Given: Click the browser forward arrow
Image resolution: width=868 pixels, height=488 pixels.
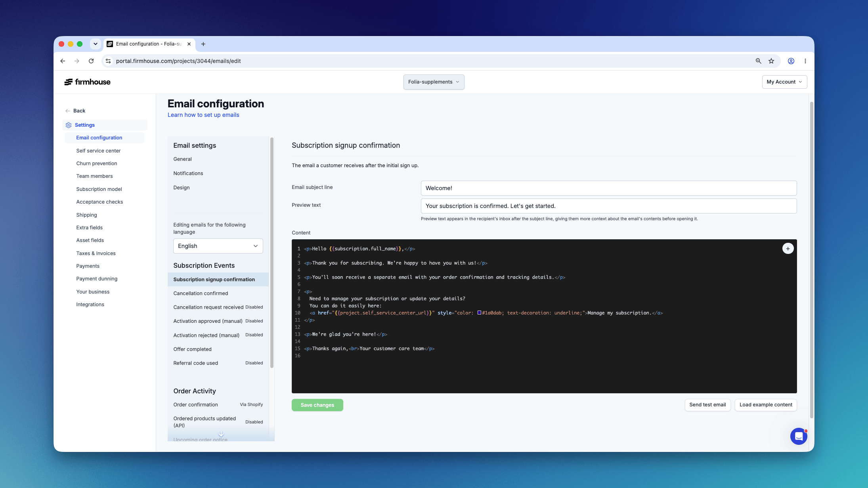Looking at the screenshot, I should pyautogui.click(x=77, y=61).
